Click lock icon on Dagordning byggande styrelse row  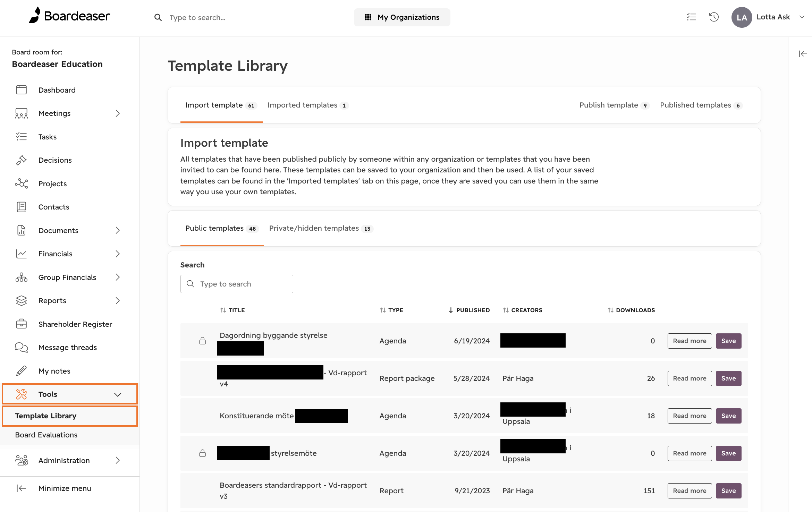coord(203,341)
